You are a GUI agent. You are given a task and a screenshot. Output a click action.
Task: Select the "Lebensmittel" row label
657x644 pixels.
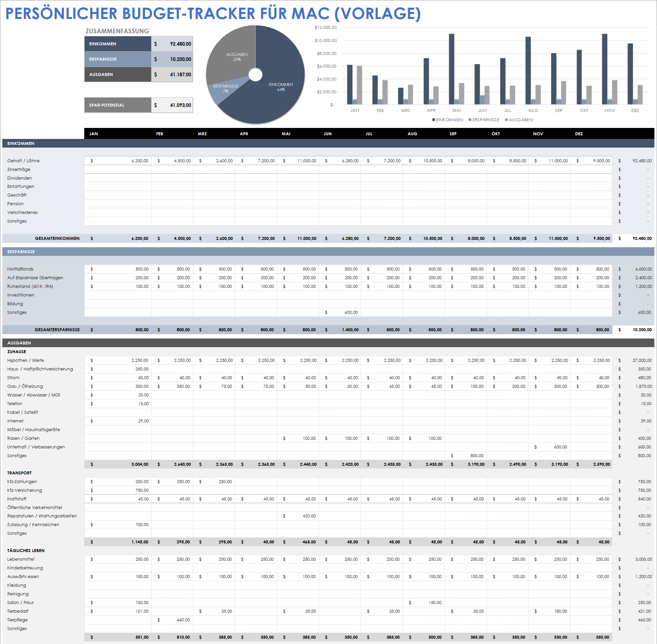point(21,559)
